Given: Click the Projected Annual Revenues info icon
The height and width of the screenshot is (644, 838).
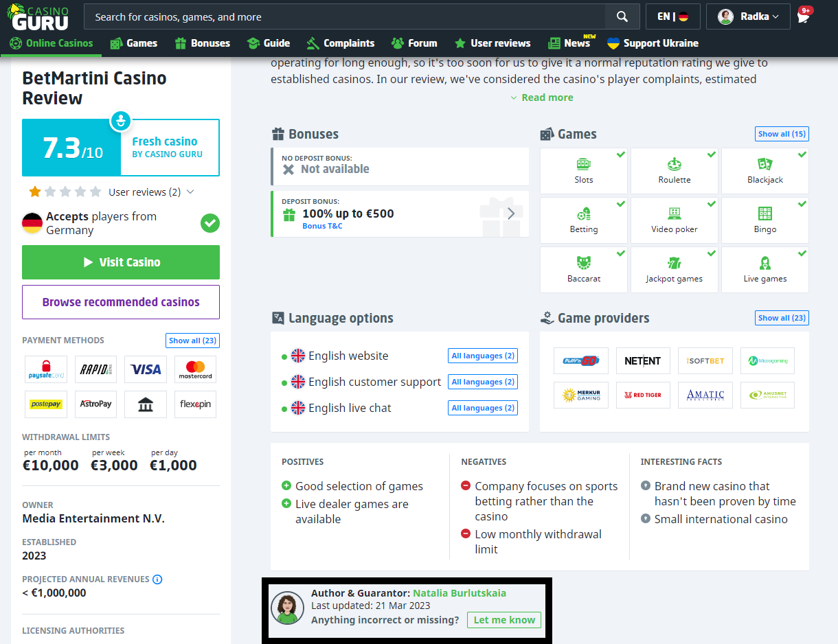Looking at the screenshot, I should point(157,579).
